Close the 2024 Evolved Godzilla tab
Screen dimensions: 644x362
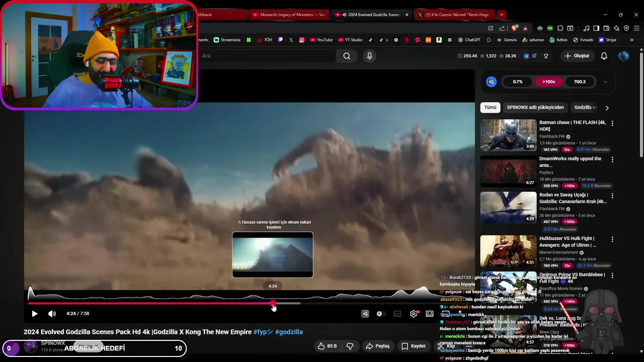(406, 15)
